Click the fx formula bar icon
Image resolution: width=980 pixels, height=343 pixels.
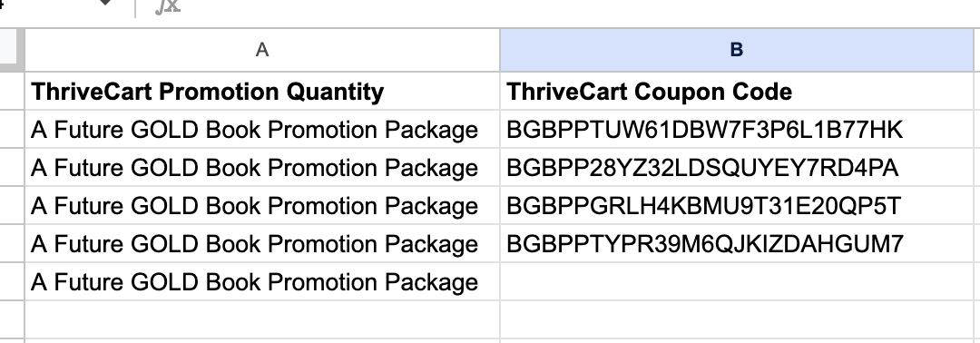tap(168, 6)
